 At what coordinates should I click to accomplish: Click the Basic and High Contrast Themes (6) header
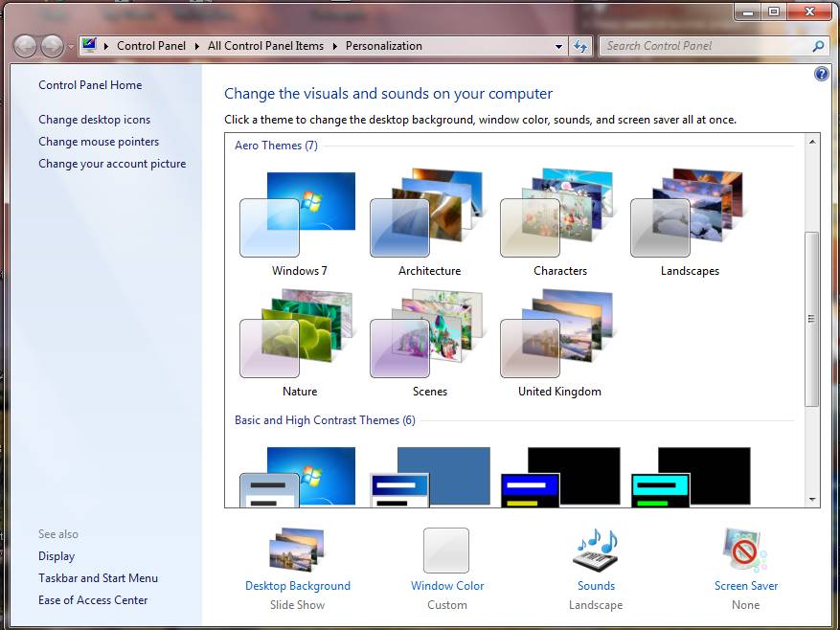(325, 420)
